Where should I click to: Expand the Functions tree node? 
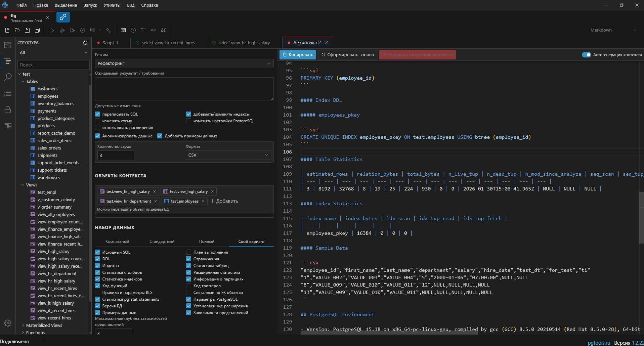coord(23,333)
